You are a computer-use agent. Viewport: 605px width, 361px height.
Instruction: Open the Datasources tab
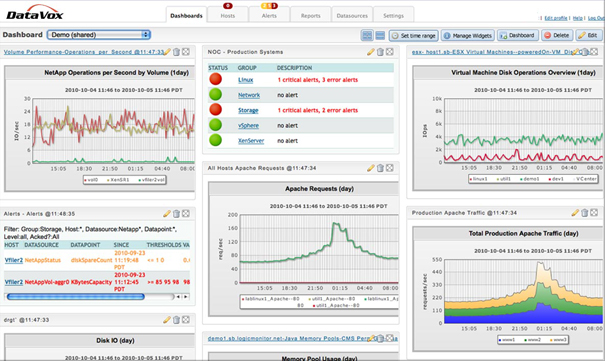(352, 15)
